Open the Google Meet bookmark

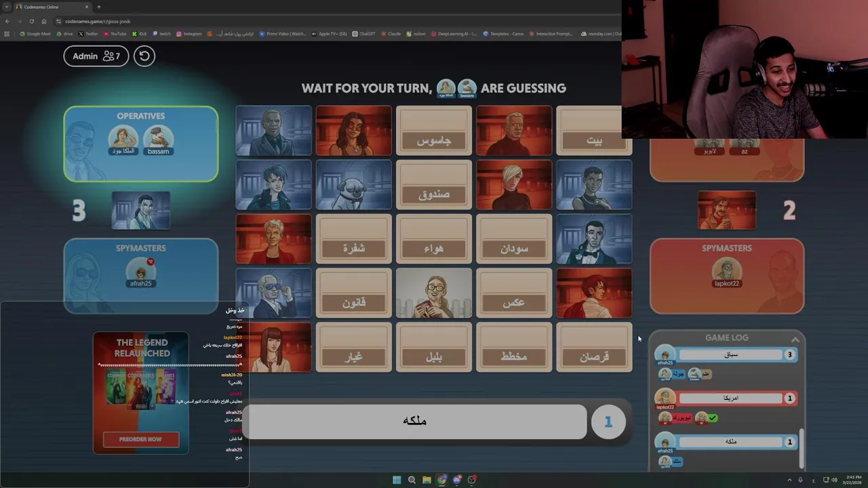pyautogui.click(x=35, y=33)
